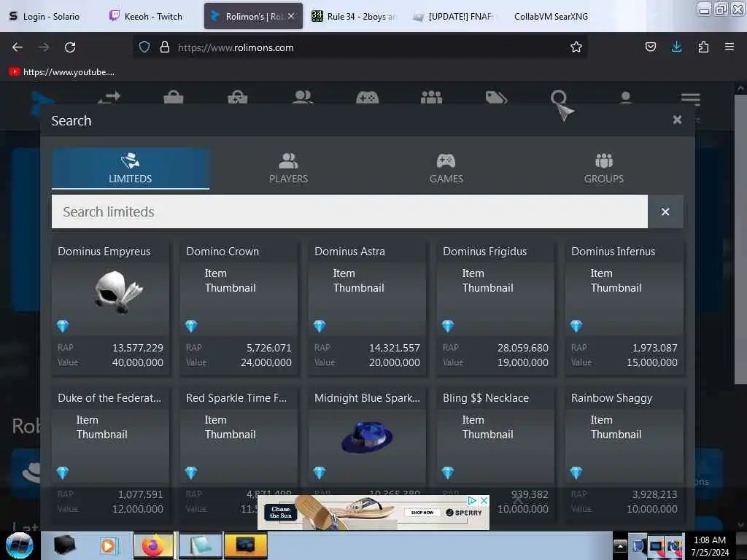Open the user account icon in navbar

625,98
